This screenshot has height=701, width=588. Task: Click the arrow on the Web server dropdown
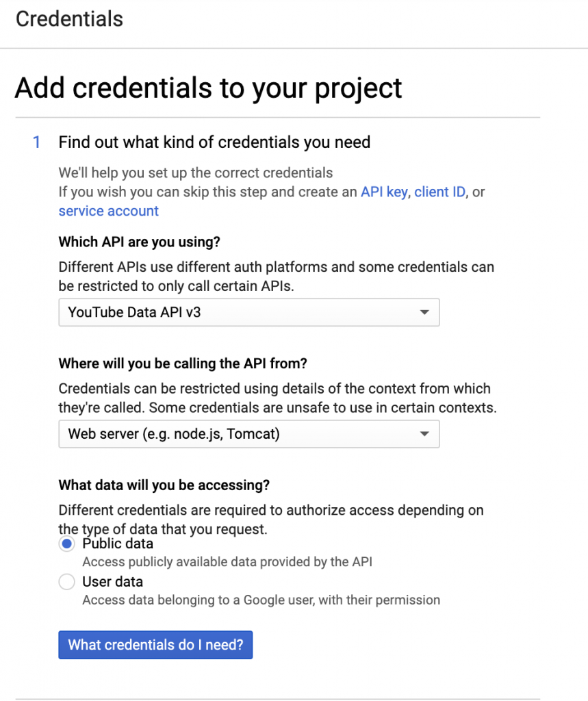point(424,434)
